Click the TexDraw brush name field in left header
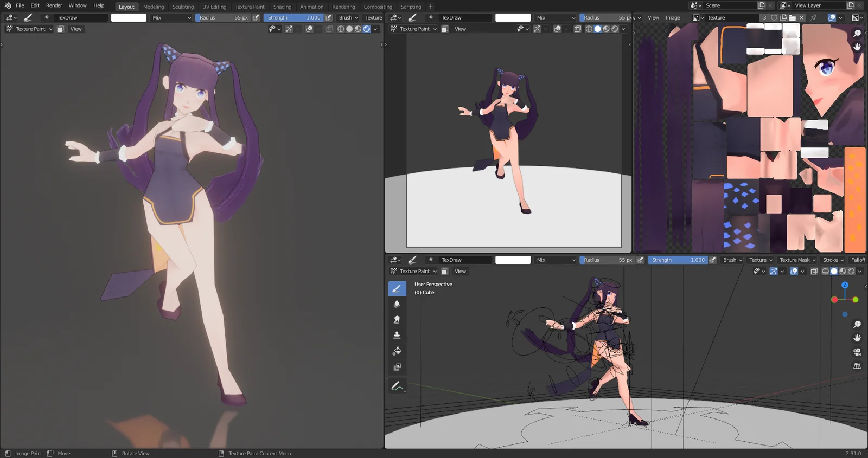Screen dimensions: 868x458 coord(80,17)
